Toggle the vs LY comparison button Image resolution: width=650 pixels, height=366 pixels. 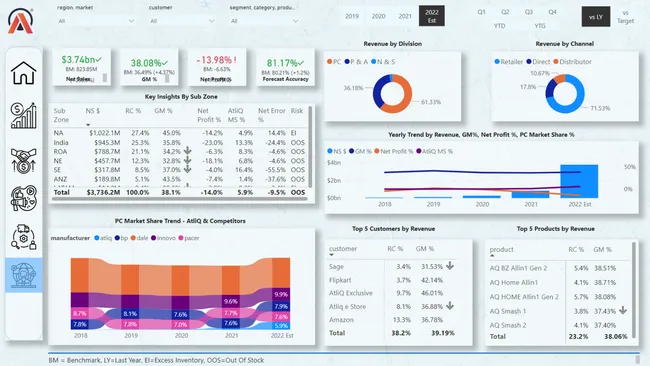click(596, 17)
